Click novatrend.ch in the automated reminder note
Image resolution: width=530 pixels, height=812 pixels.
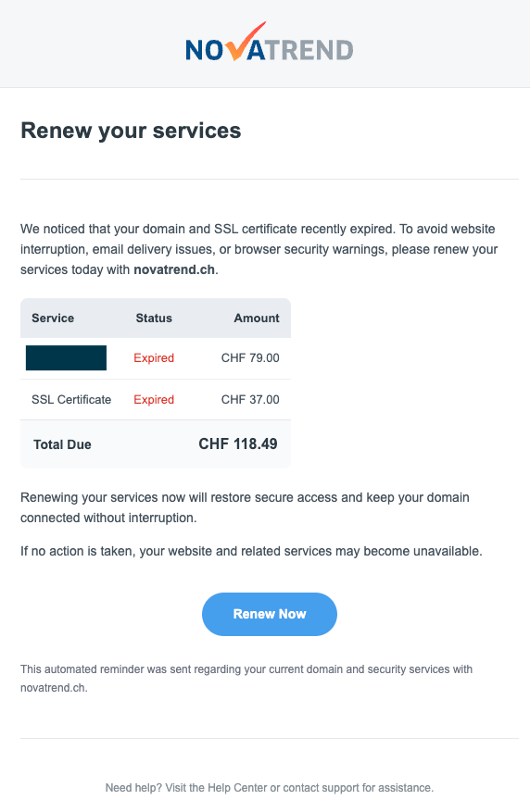(x=53, y=688)
